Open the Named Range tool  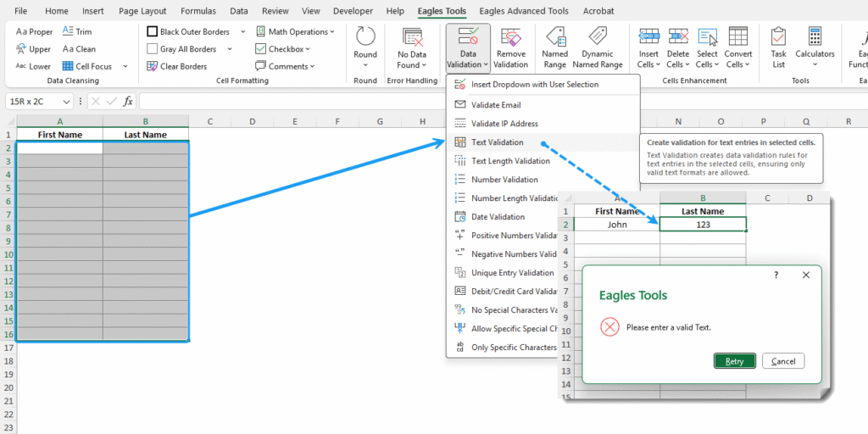[x=554, y=48]
